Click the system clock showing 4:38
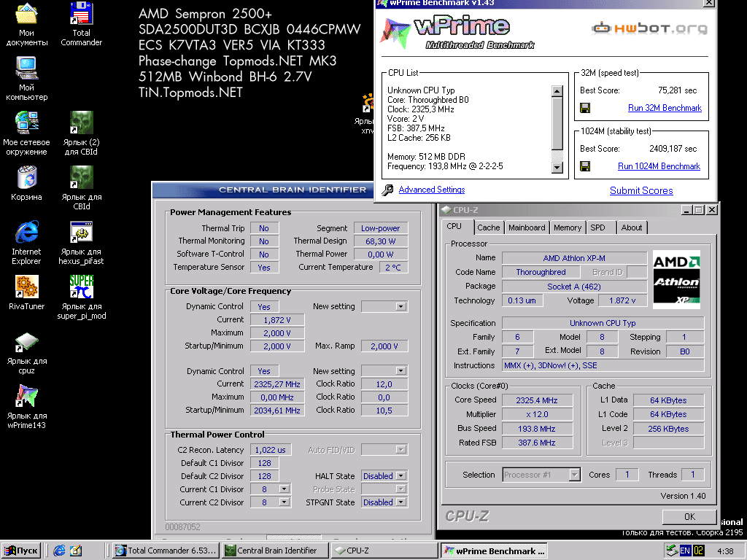747x560 pixels. (725, 551)
